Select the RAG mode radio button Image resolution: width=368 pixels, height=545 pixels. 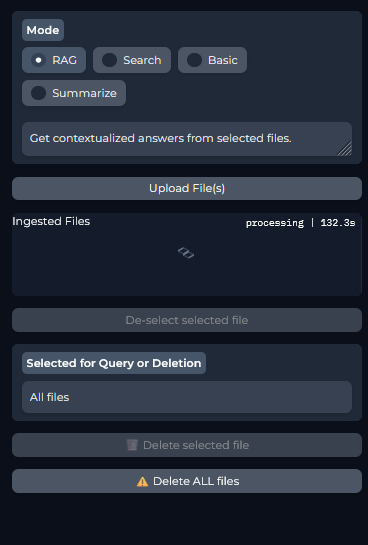click(x=54, y=60)
